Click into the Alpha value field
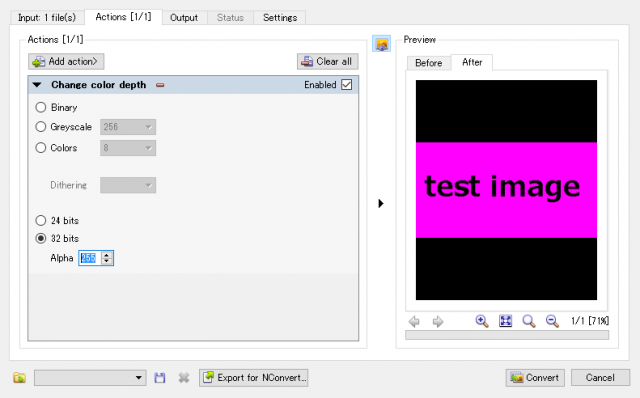 click(x=90, y=258)
